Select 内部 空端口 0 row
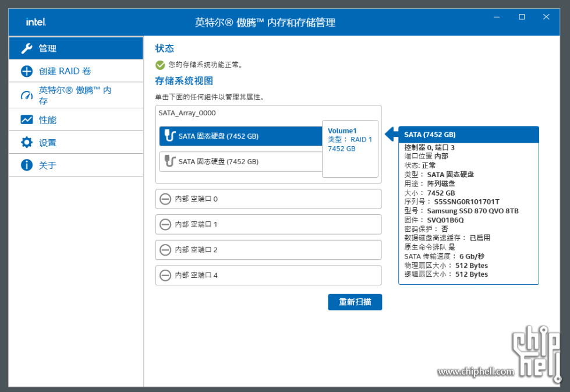Screen dimensions: 570x392 point(268,199)
